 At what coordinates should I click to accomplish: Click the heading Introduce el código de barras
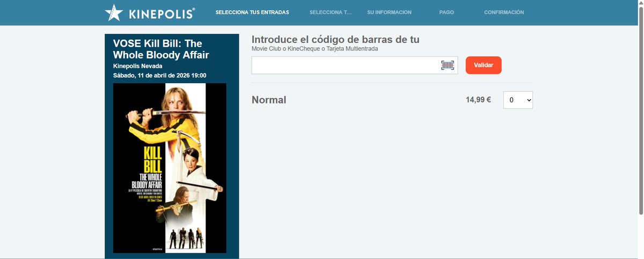(335, 40)
